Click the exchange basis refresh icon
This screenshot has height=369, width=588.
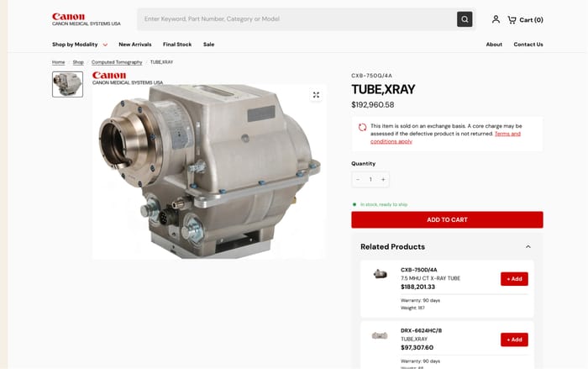362,127
